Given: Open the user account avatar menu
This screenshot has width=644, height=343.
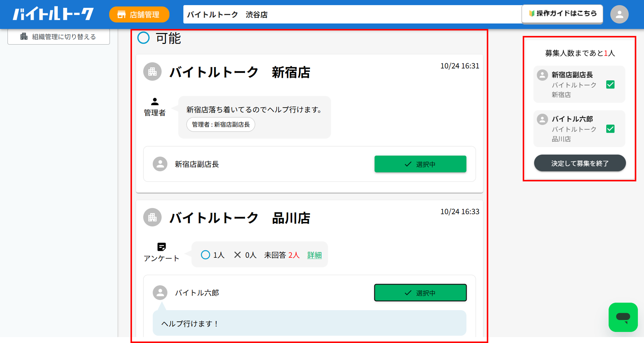Looking at the screenshot, I should [x=619, y=14].
